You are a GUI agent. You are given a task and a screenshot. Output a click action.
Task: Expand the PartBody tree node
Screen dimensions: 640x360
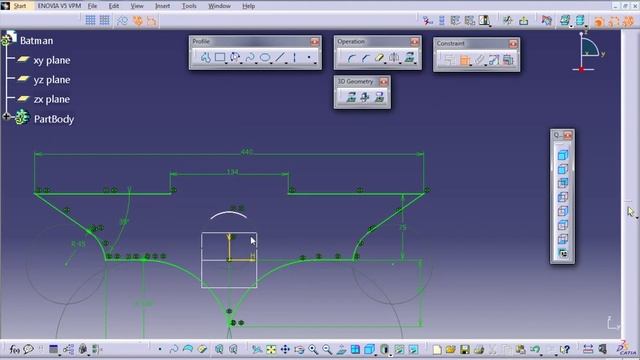6,117
